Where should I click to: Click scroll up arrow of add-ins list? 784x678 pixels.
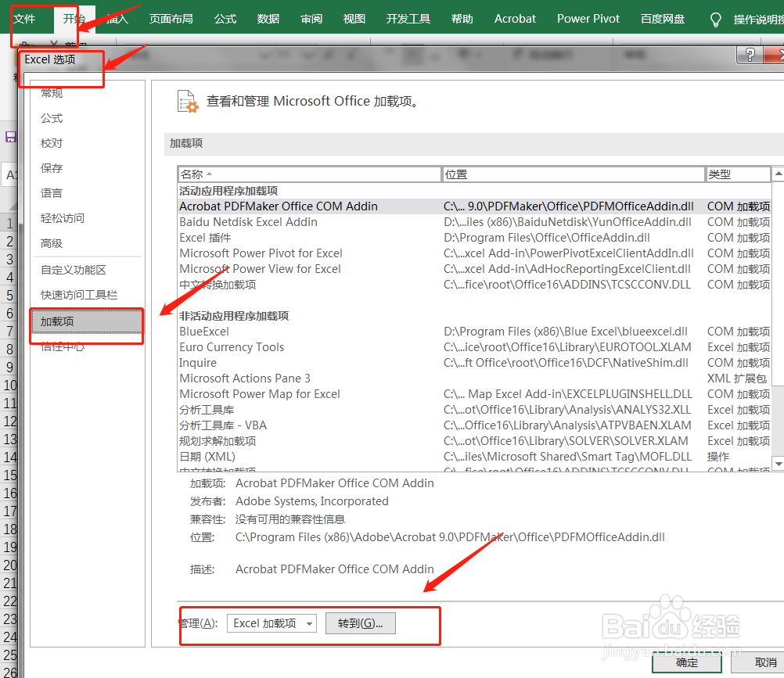[778, 174]
